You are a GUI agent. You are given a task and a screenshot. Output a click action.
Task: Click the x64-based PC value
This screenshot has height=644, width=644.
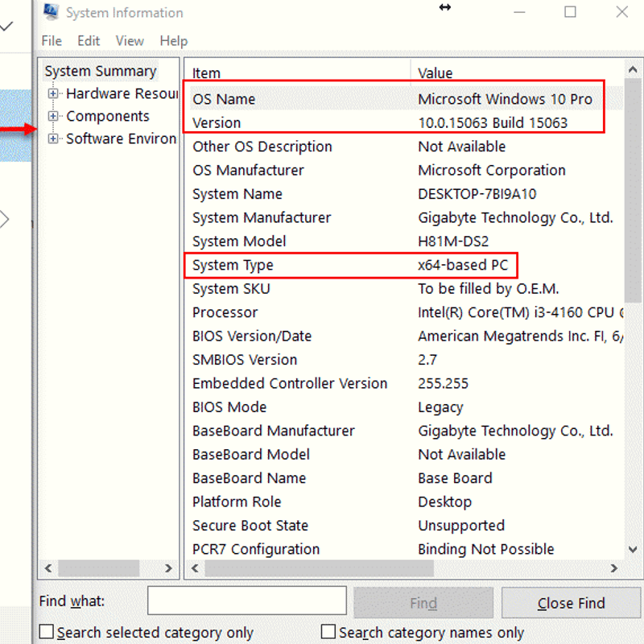coord(463,265)
